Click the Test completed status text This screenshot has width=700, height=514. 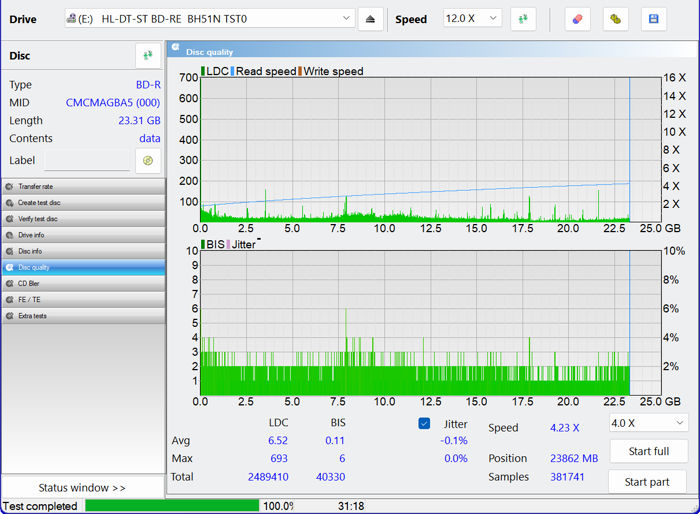point(40,506)
